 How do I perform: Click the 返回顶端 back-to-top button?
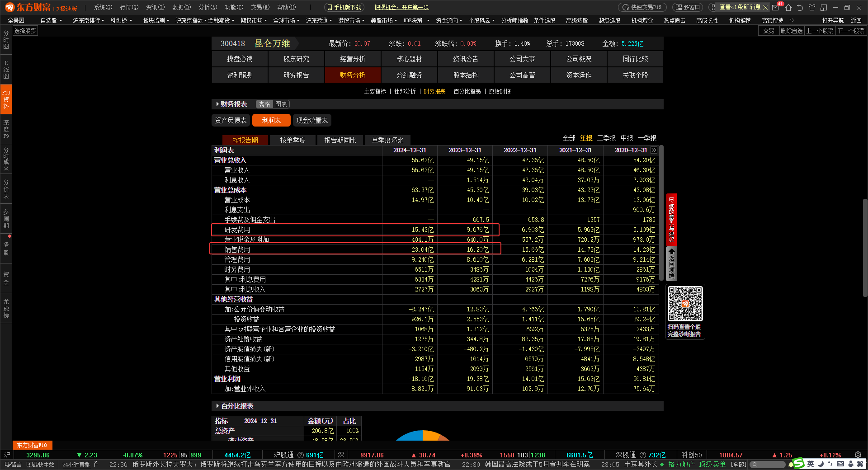click(671, 263)
